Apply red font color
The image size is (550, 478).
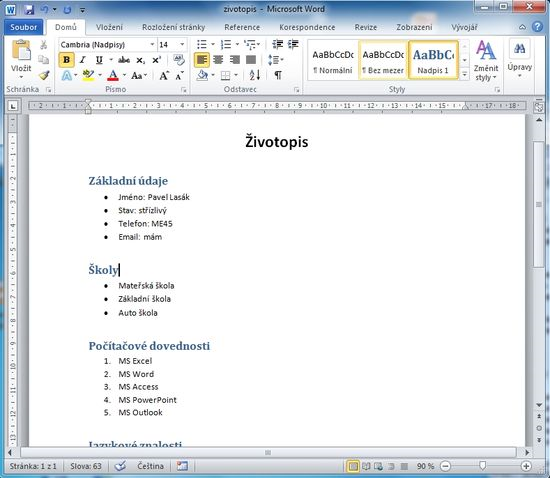tap(113, 75)
